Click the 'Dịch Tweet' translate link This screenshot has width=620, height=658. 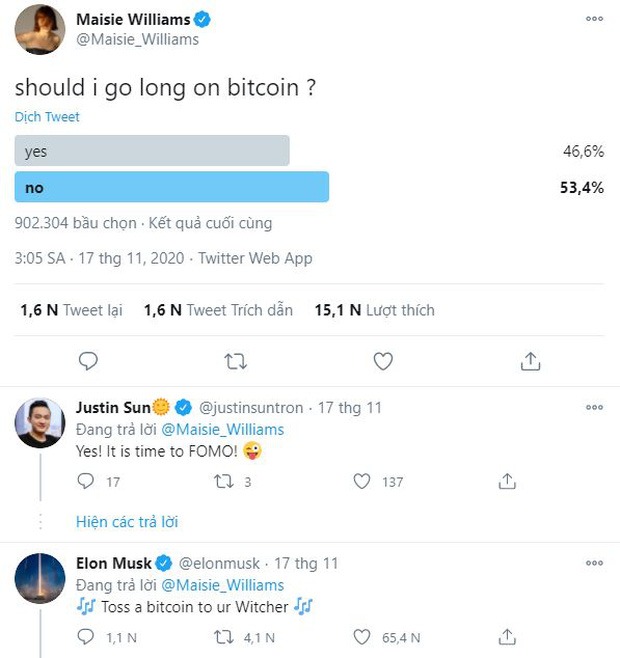coord(47,117)
